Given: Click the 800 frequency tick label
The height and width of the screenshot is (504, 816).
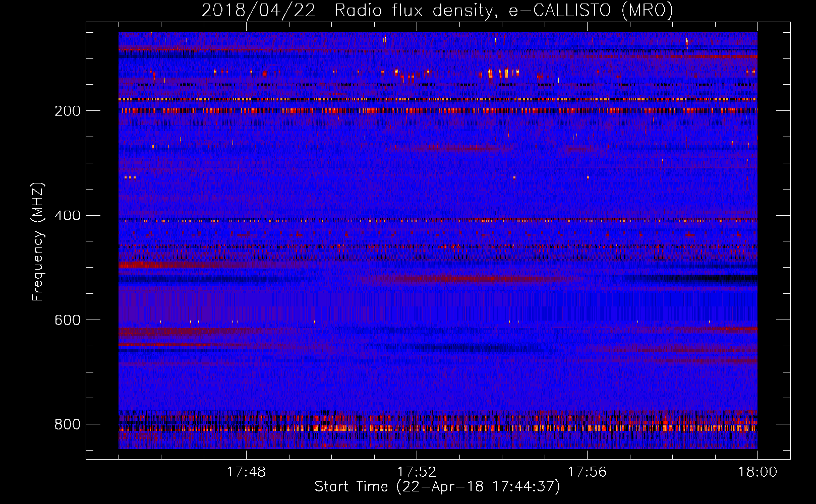Looking at the screenshot, I should coord(68,425).
